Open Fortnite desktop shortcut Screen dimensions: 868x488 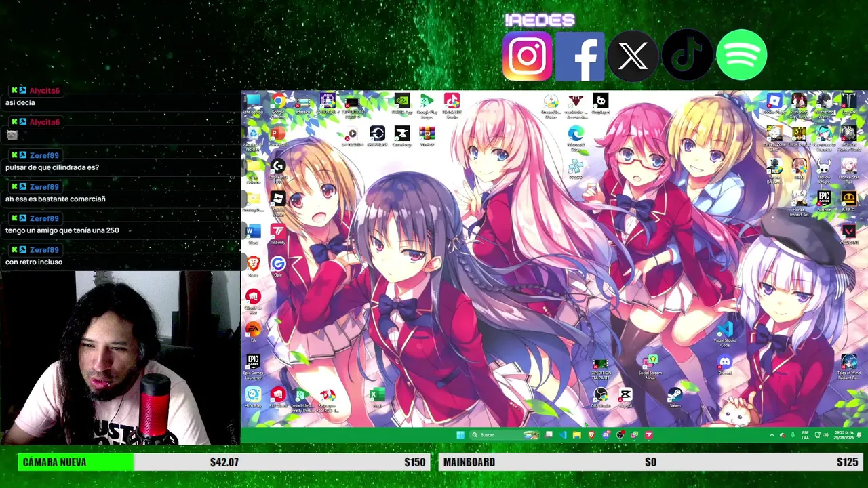point(824,201)
